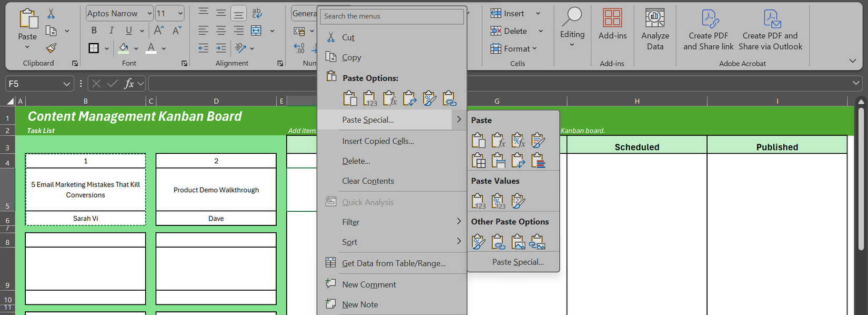Toggle Underline formatting in Font group
The height and width of the screenshot is (315, 868).
(x=129, y=31)
